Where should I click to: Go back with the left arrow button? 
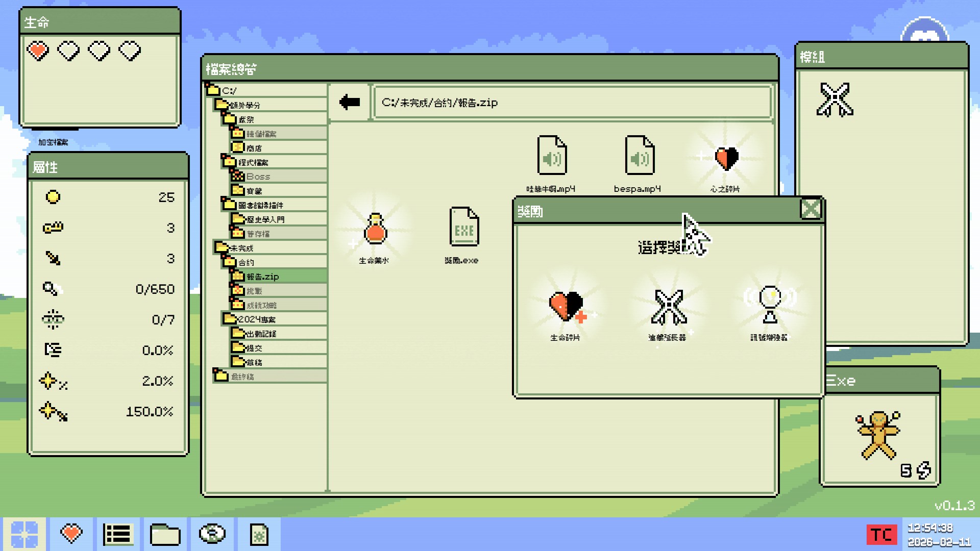click(350, 102)
